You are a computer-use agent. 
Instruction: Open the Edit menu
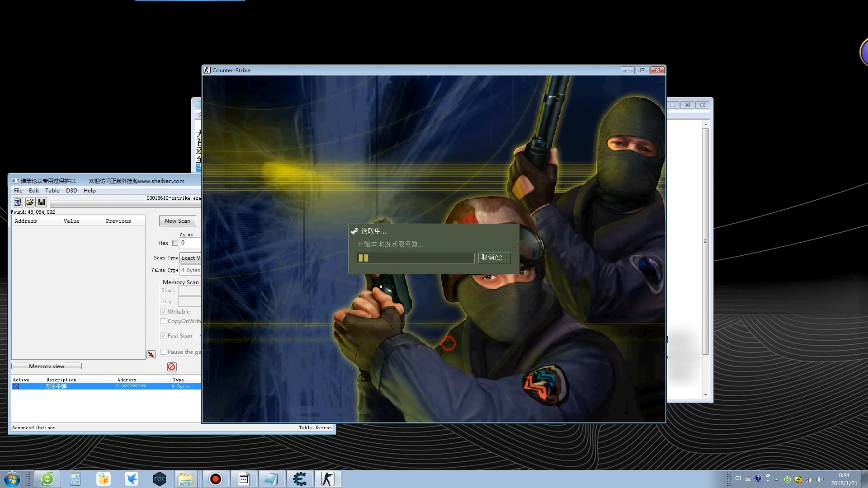[x=34, y=190]
